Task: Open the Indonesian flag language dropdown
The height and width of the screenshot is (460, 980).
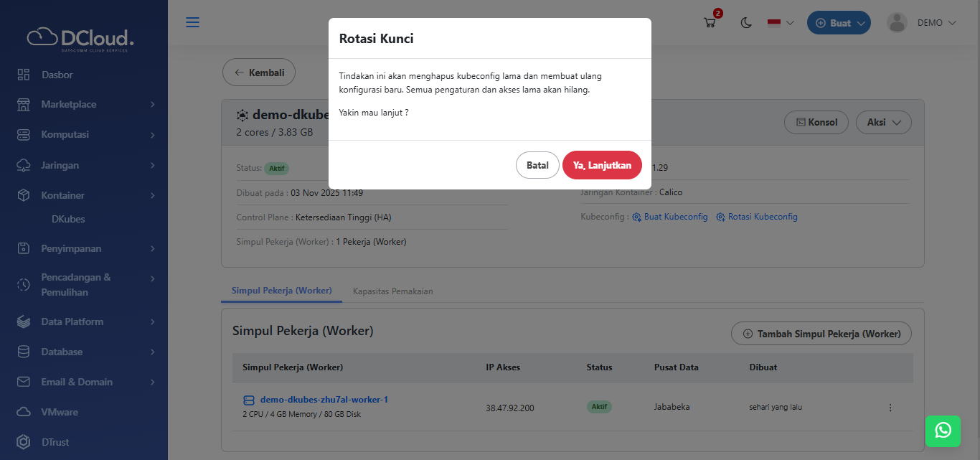Action: point(781,23)
